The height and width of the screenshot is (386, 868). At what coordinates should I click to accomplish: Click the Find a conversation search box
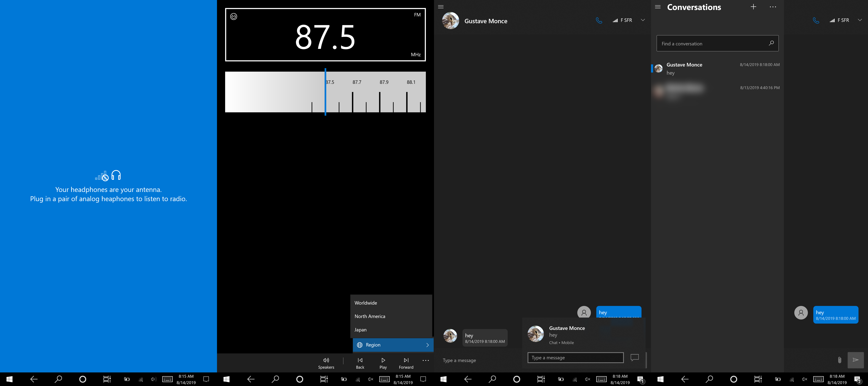[x=713, y=43]
